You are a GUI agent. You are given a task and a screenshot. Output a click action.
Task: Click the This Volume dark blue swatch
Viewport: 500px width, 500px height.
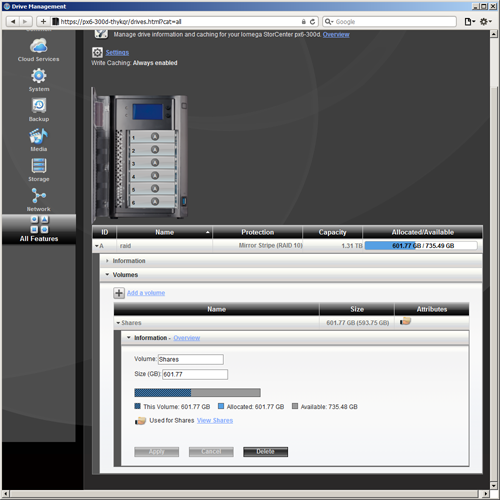point(137,406)
